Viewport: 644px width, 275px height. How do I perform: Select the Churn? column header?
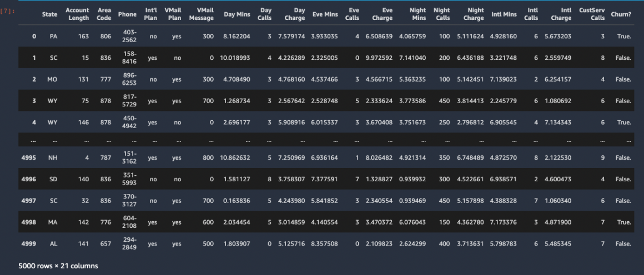tap(621, 14)
